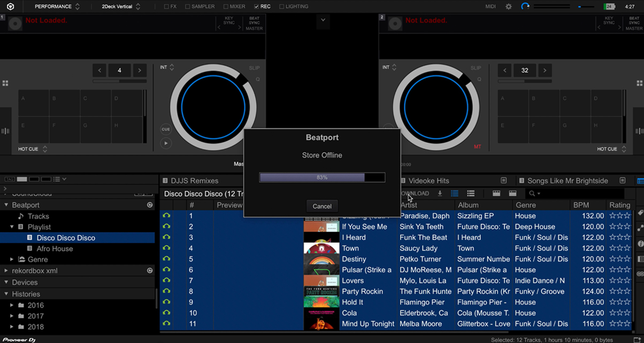This screenshot has width=644, height=343.
Task: Switch to the detailed list view icon
Action: 455,193
